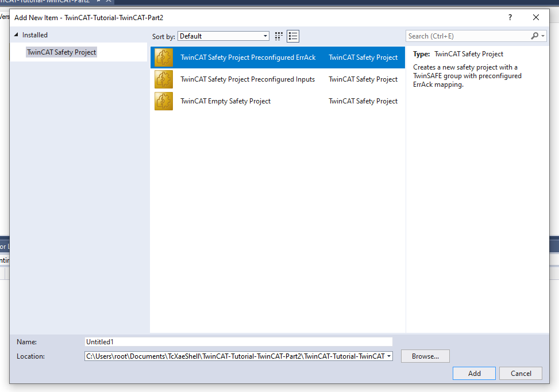Viewport: 559px width, 392px height.
Task: Open the Sort by Default dropdown
Action: click(223, 36)
